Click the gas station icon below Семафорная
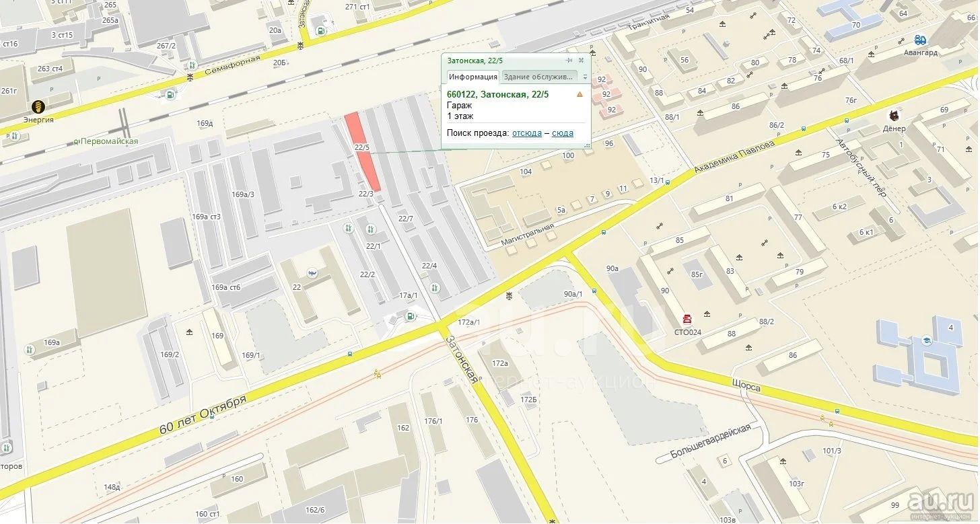 point(170,96)
